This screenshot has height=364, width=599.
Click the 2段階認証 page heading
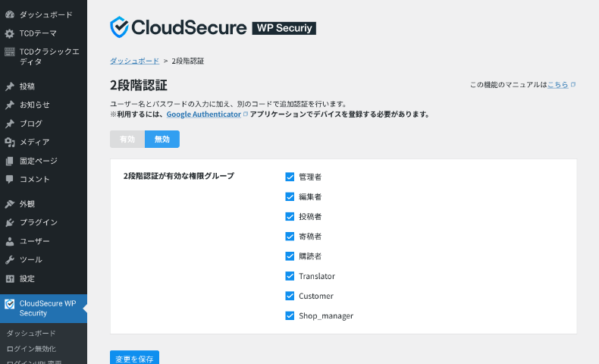(x=139, y=85)
